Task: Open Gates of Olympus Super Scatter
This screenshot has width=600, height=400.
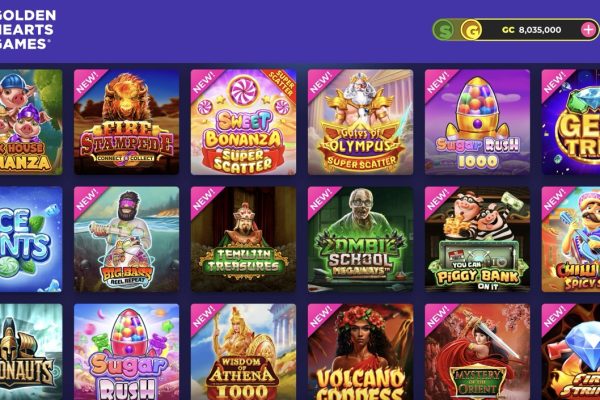Action: pyautogui.click(x=360, y=122)
